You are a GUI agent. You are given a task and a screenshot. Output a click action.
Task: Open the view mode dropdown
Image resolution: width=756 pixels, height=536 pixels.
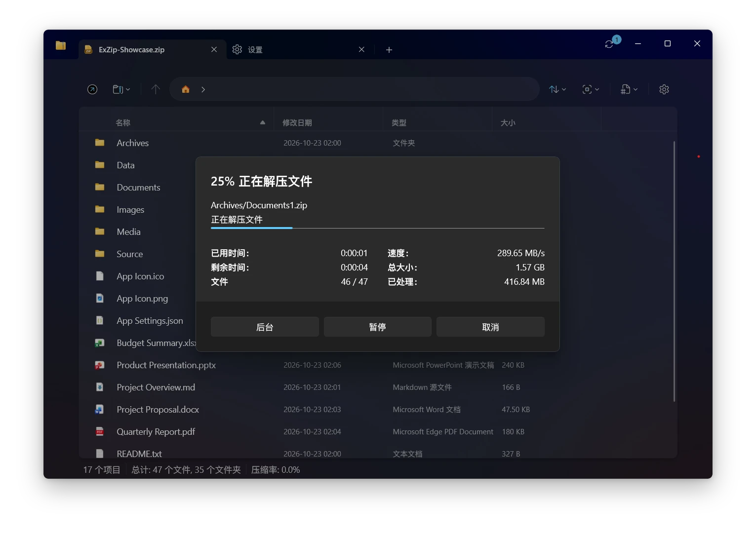pos(591,89)
